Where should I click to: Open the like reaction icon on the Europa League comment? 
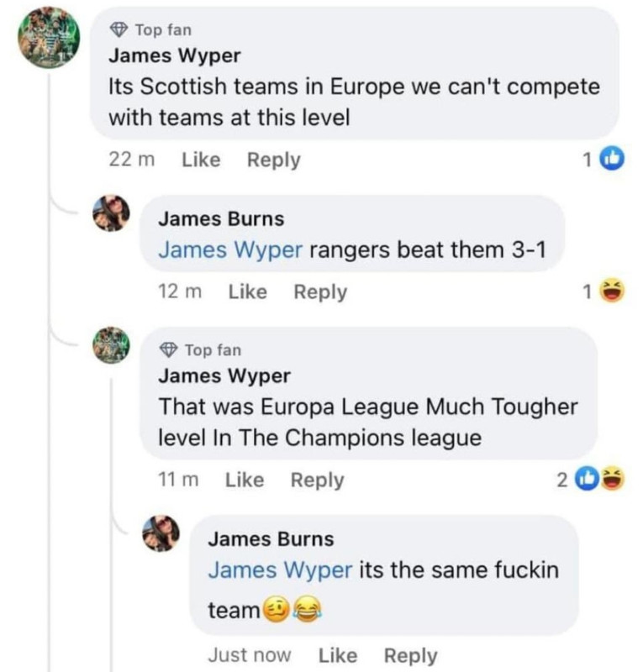[x=588, y=480]
